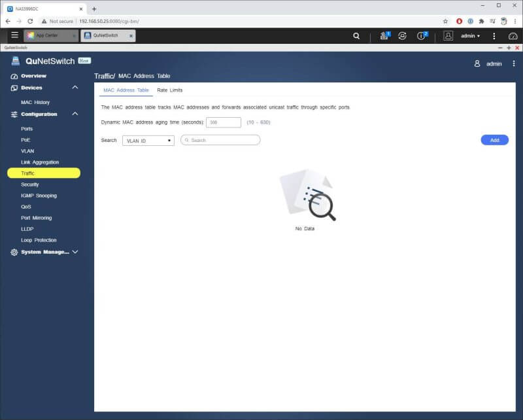The image size is (523, 420).
Task: Click the Add button
Action: (x=495, y=140)
